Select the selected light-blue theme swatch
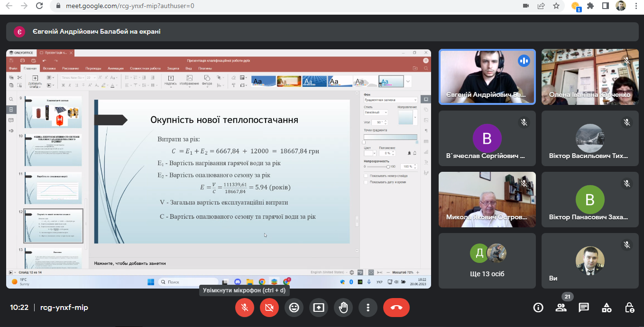The height and width of the screenshot is (327, 644). click(391, 82)
